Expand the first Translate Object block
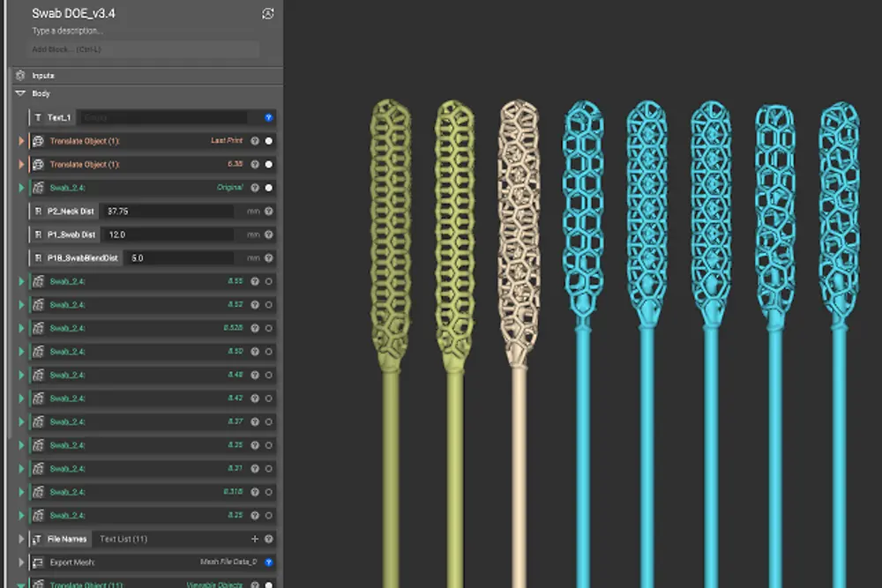This screenshot has height=588, width=882. click(20, 141)
